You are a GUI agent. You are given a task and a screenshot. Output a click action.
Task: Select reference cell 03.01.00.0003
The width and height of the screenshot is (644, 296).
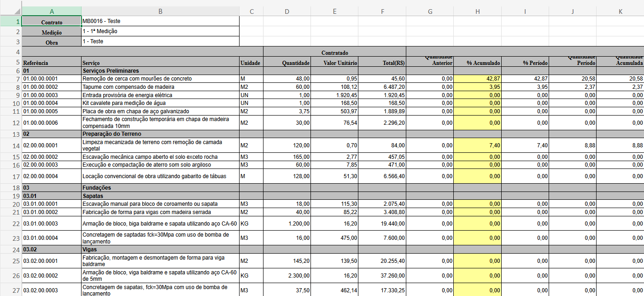pos(51,224)
